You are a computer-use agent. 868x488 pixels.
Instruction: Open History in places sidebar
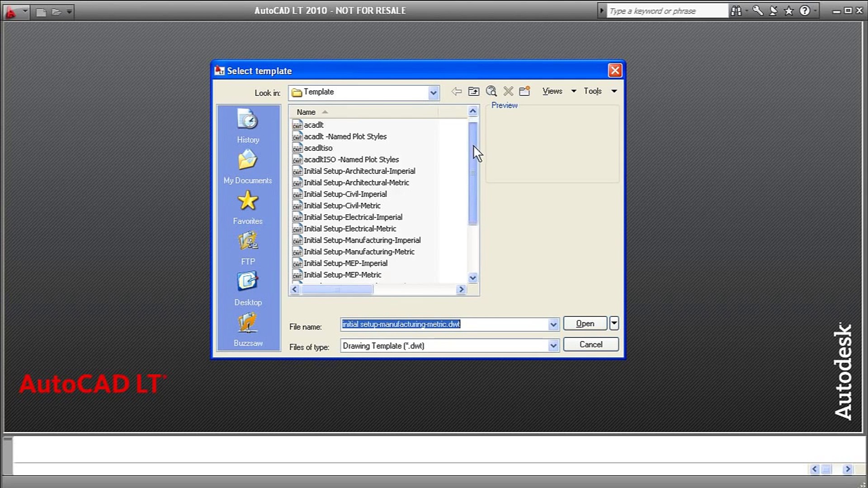point(248,127)
